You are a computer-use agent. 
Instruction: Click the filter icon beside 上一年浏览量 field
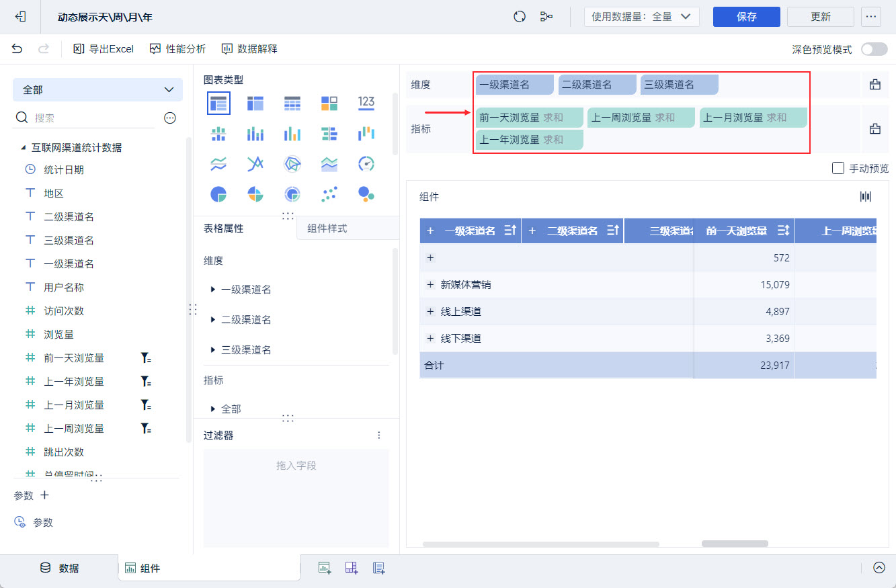tap(145, 382)
